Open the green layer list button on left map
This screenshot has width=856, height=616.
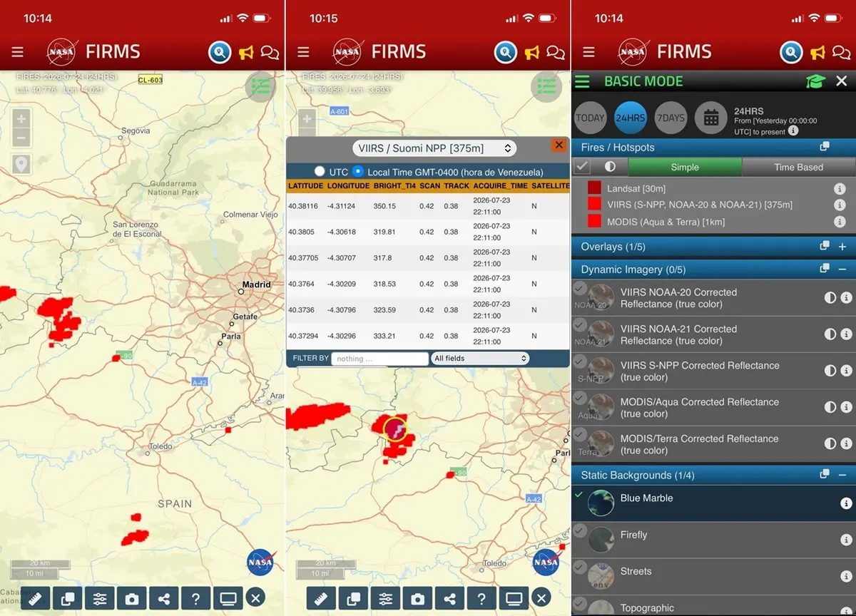click(x=260, y=86)
